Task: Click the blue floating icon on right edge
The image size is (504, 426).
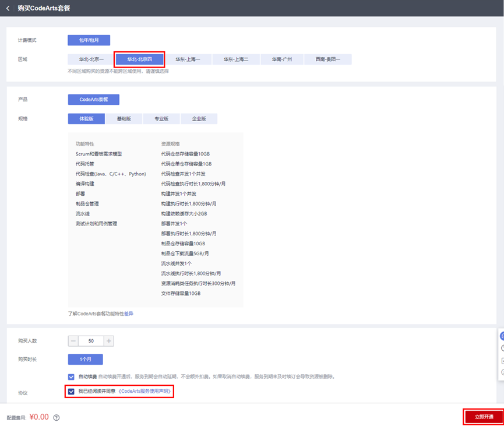Action: pos(502,336)
